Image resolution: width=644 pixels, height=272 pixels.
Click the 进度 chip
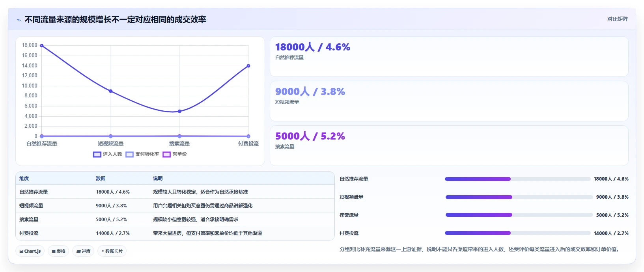83,251
